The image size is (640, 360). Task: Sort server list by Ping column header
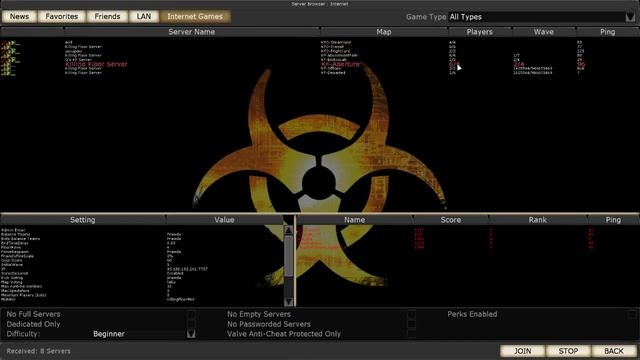[608, 32]
